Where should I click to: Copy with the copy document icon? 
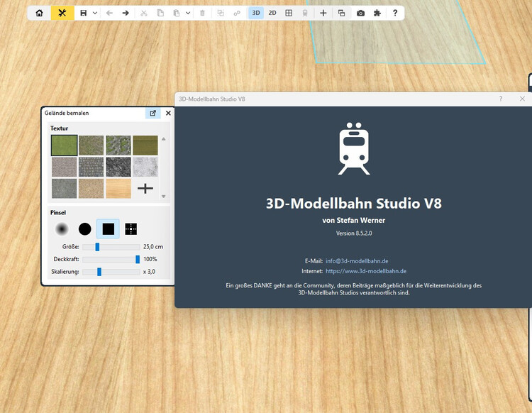(x=160, y=13)
